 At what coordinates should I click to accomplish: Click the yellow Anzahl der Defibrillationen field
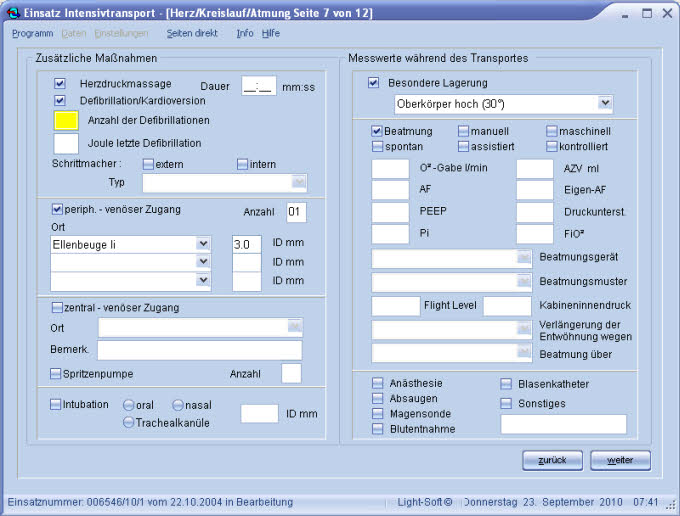tap(66, 121)
